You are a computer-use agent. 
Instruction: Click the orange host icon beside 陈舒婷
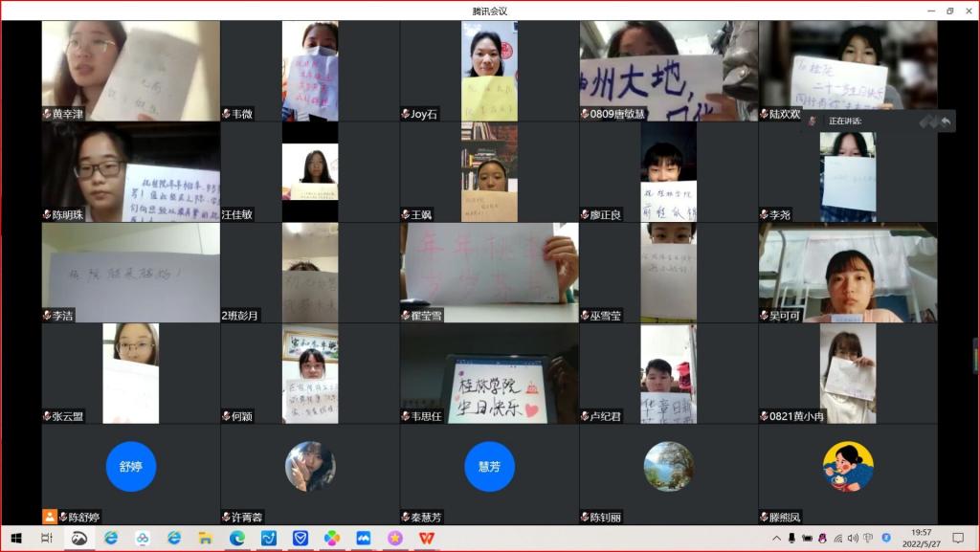point(49,517)
